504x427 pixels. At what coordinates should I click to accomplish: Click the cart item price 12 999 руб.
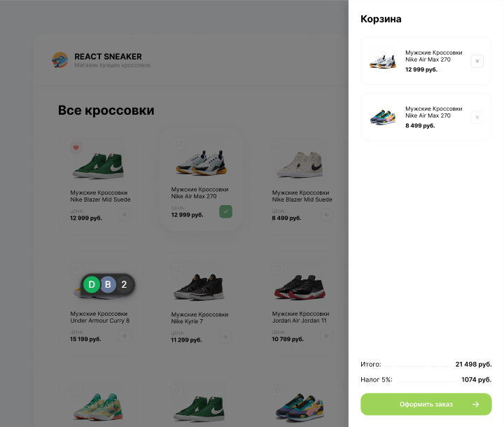(x=421, y=69)
